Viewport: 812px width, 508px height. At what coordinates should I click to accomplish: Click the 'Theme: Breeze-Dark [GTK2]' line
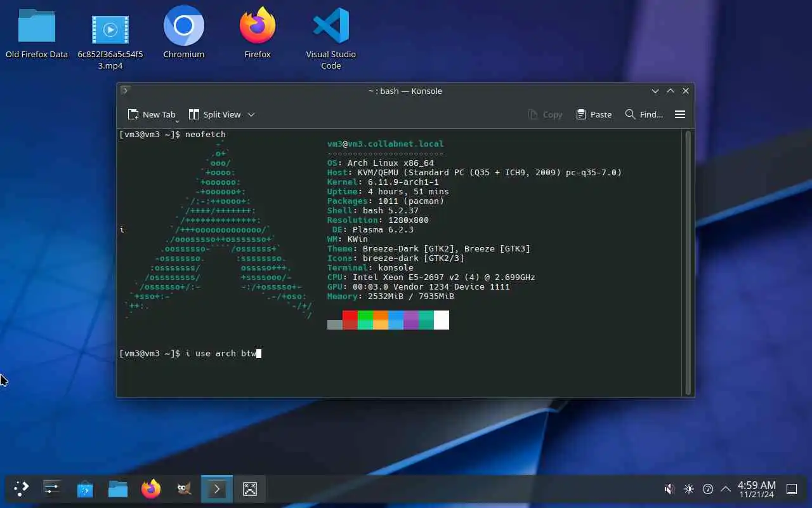click(x=429, y=249)
